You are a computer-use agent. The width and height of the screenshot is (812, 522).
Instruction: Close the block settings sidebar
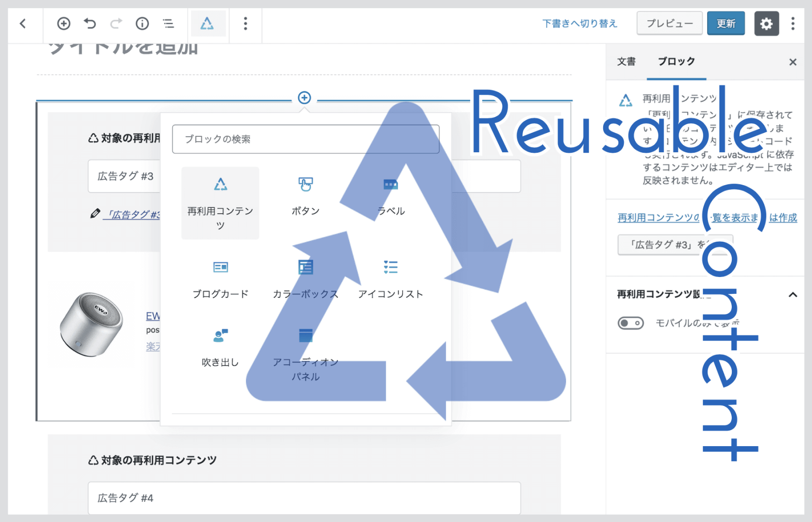click(793, 62)
